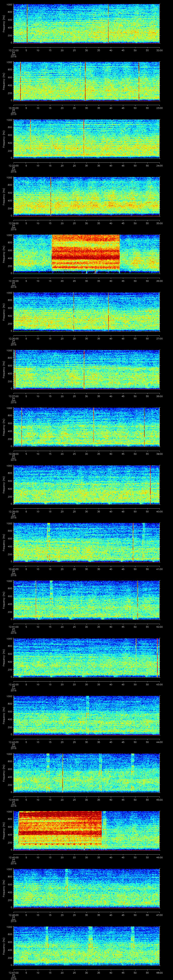Open the 12:46 spectrogram panel
173x980 pixels.
pos(86,888)
